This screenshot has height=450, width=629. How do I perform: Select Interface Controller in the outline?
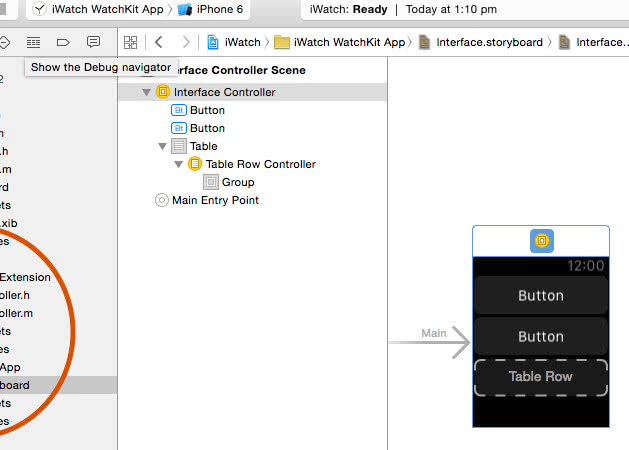click(253, 92)
